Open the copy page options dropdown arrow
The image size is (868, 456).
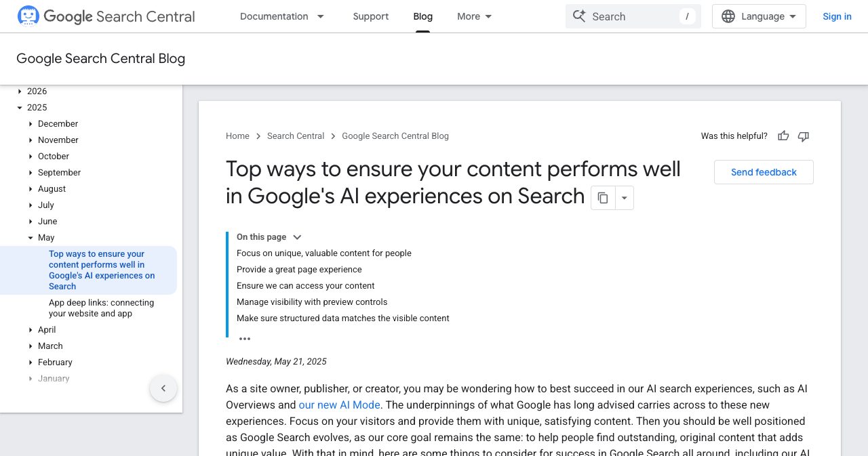(625, 198)
